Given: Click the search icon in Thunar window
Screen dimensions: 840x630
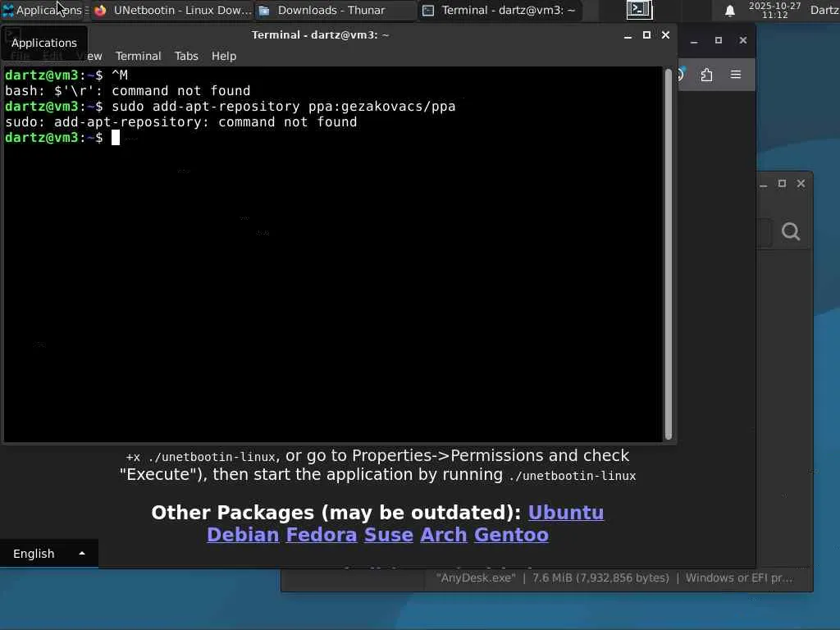Looking at the screenshot, I should (791, 231).
